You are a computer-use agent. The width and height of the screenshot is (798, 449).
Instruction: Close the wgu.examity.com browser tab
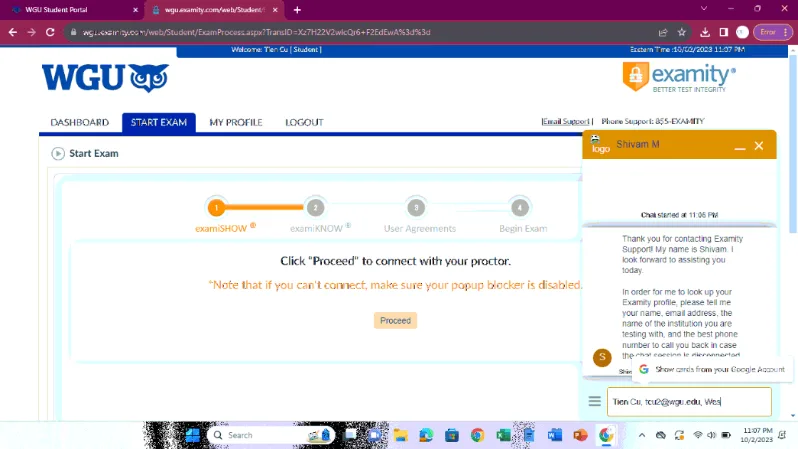(275, 10)
